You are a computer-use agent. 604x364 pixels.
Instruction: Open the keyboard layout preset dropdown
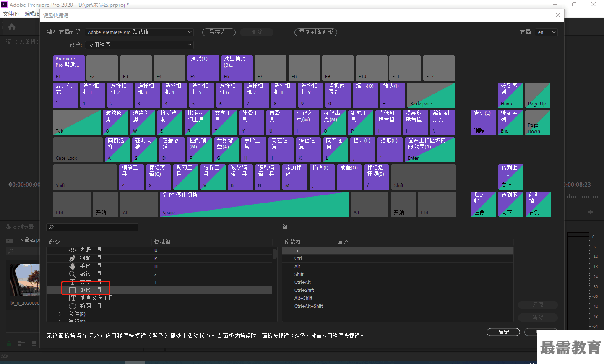(139, 32)
